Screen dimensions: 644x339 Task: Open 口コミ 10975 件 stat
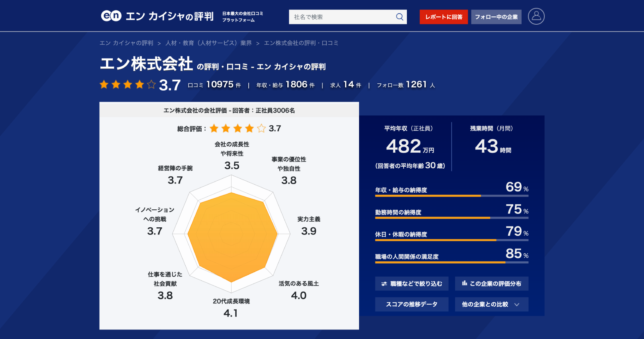coord(214,85)
